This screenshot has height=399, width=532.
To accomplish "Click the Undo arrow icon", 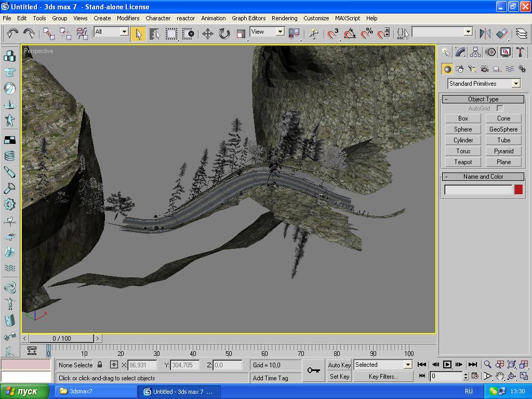I will click(x=12, y=34).
